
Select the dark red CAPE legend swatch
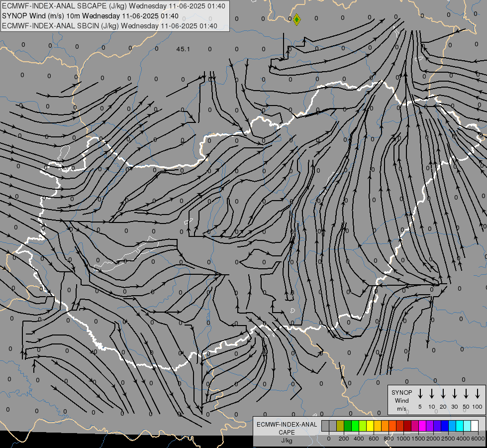click(x=407, y=426)
